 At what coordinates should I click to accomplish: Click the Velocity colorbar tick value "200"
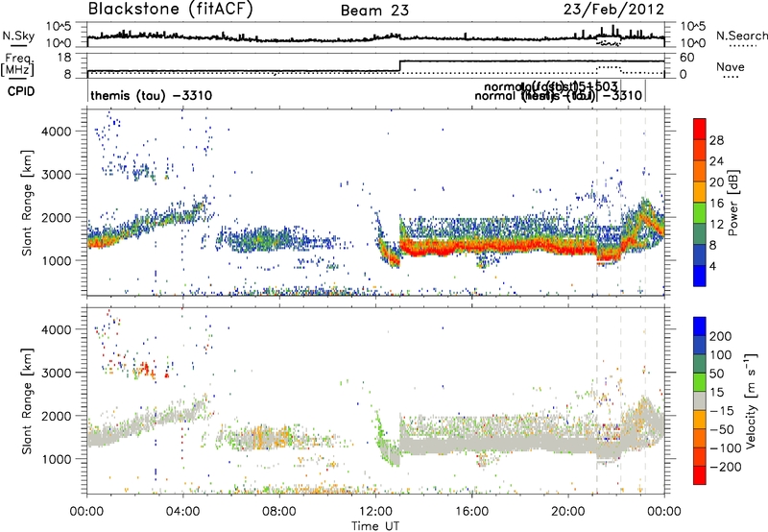coord(721,336)
